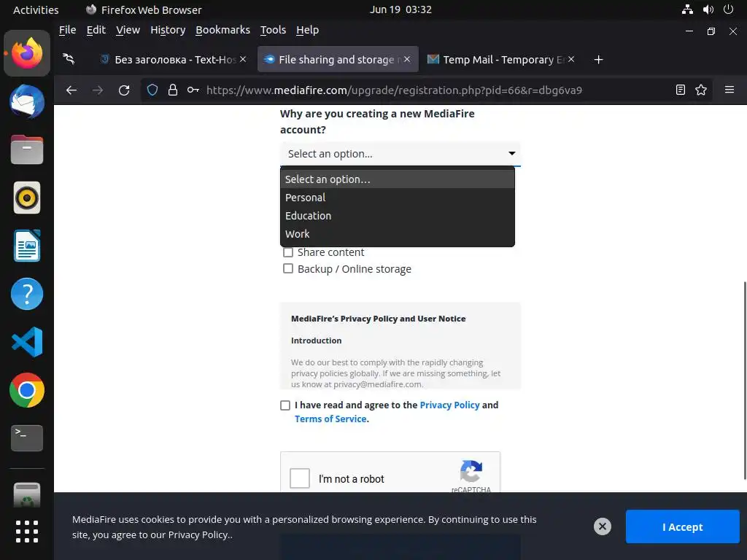Click the forward navigation arrow

(x=98, y=90)
